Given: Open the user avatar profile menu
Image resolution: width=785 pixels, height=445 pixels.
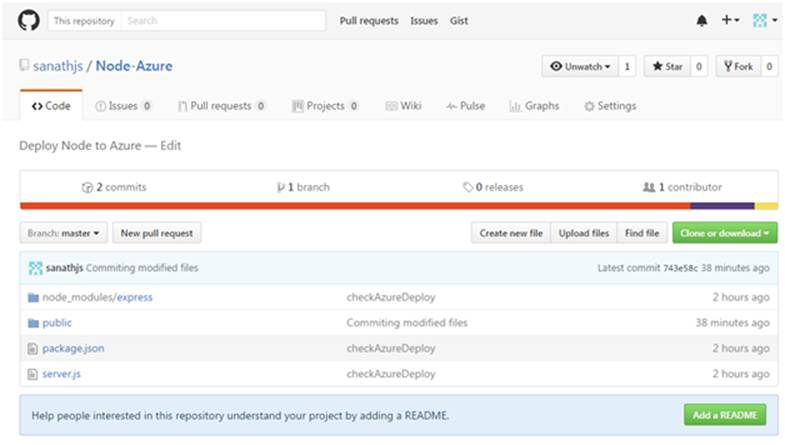Looking at the screenshot, I should coord(765,21).
